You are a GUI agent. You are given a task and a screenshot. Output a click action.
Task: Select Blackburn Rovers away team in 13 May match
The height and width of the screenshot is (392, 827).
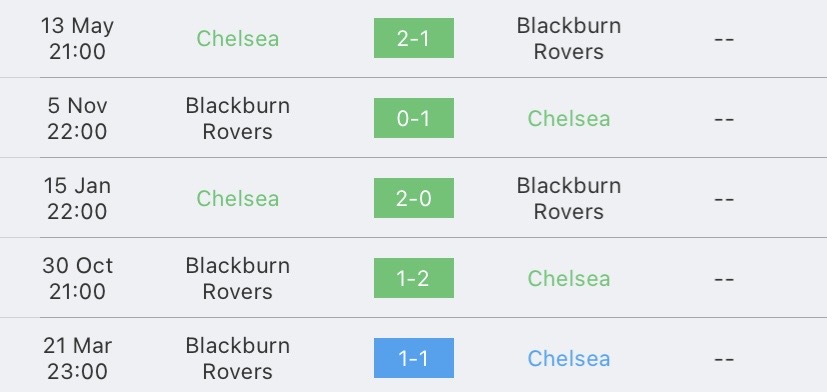pyautogui.click(x=569, y=39)
